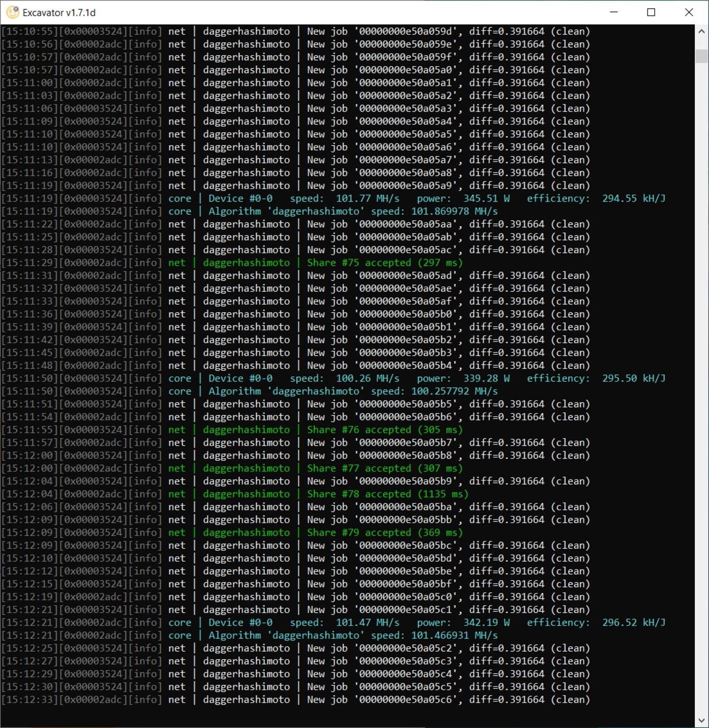Image resolution: width=709 pixels, height=728 pixels.
Task: Click the algorithm speed '101.466931 MH/s'
Action: (455, 635)
